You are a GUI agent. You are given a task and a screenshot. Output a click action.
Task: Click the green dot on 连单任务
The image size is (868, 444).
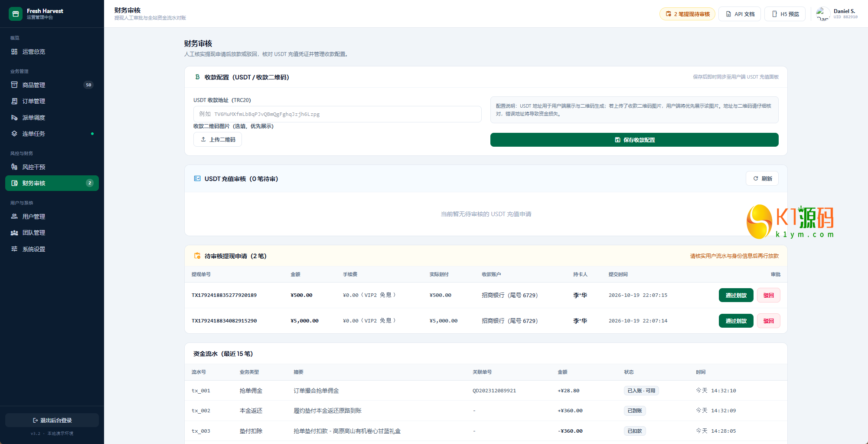point(92,134)
